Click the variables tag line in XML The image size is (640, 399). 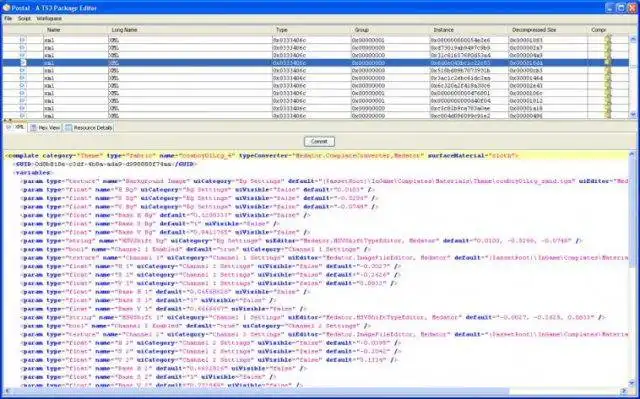tap(33, 173)
